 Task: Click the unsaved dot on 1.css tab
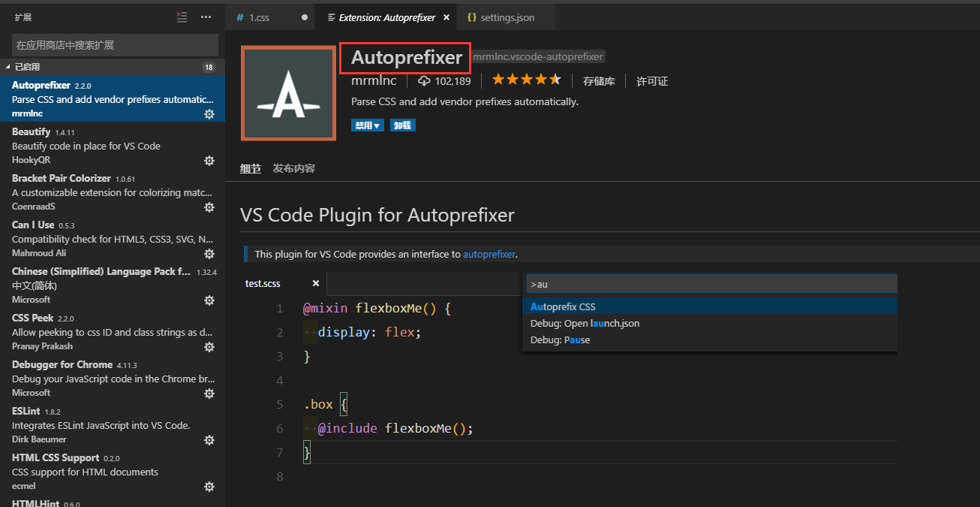[x=304, y=17]
